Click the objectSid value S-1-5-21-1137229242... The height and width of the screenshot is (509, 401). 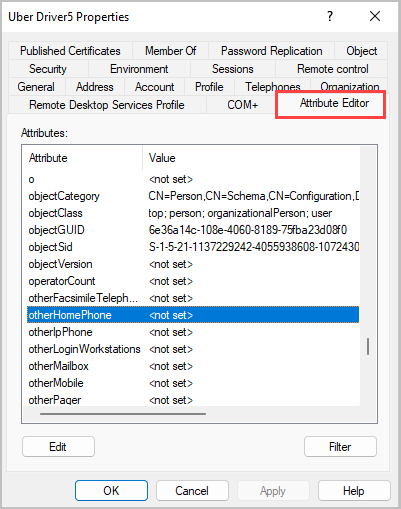(254, 247)
